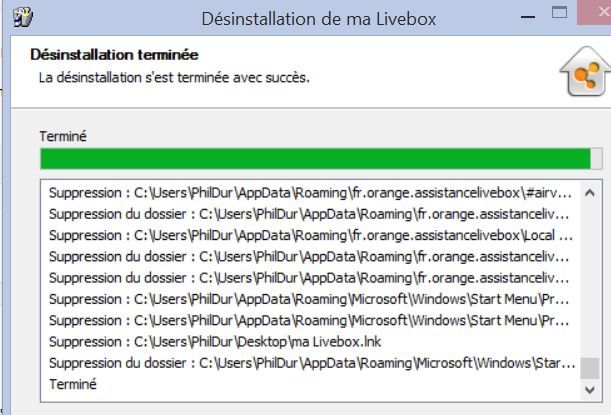Screen dimensions: 611x415
Task: Select the Microsoft\Windows\Star folder deletion entry
Action: point(311,362)
